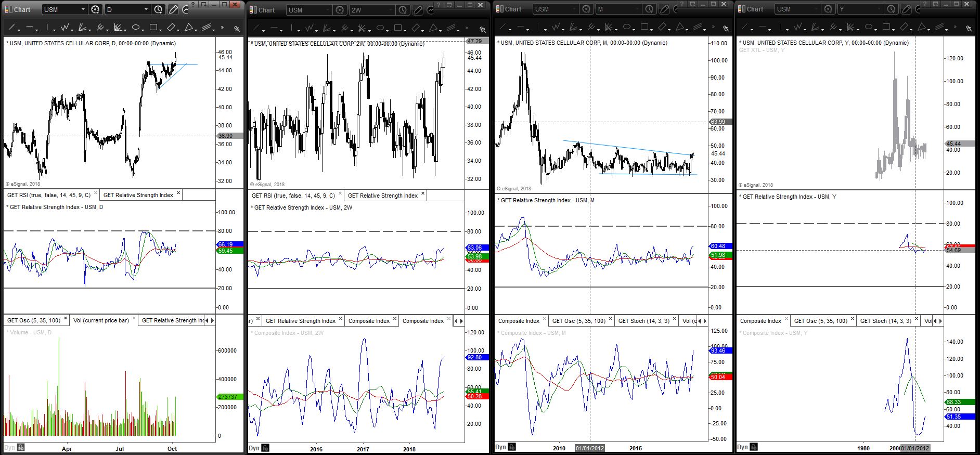The width and height of the screenshot is (980, 455).
Task: Switch to GET Stoch (14, 3, 3) tab in the monthly (M) chart
Action: click(643, 321)
